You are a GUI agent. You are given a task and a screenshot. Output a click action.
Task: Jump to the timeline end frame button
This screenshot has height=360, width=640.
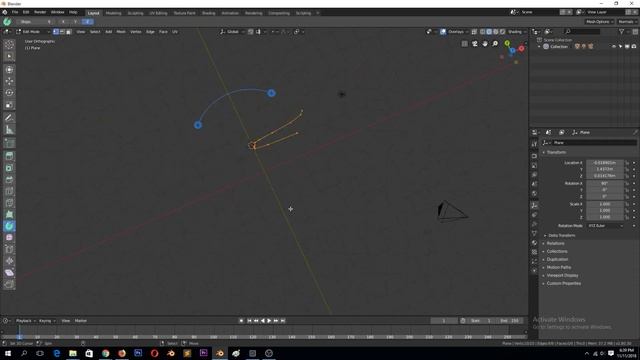[283, 321]
